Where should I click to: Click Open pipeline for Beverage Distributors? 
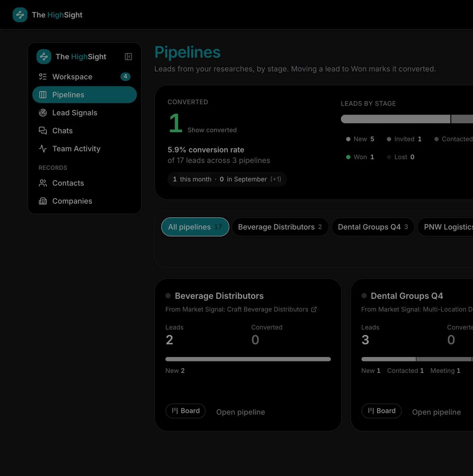point(241,412)
